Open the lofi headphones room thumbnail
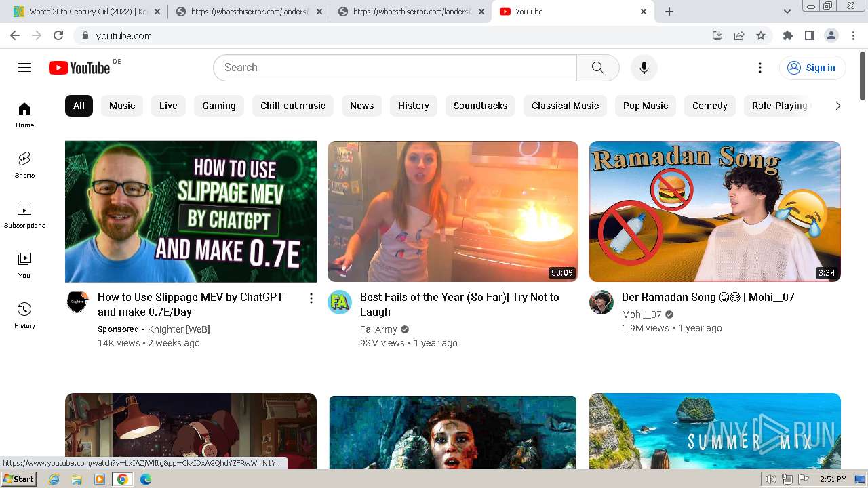 click(191, 431)
